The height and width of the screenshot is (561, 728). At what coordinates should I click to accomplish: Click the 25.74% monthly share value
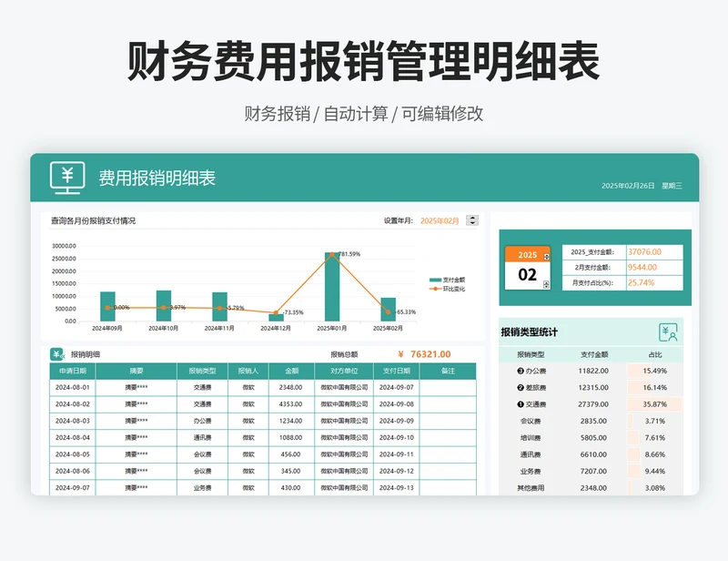click(642, 282)
